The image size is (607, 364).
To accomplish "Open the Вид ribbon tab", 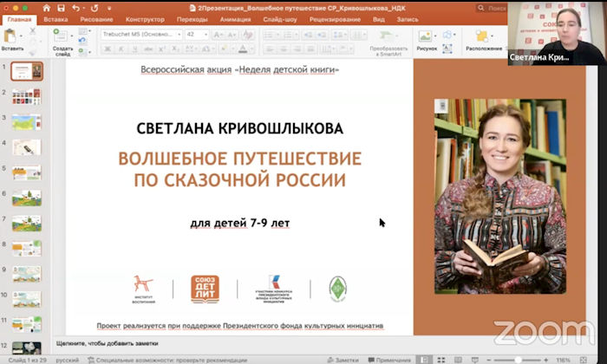I will tap(379, 19).
